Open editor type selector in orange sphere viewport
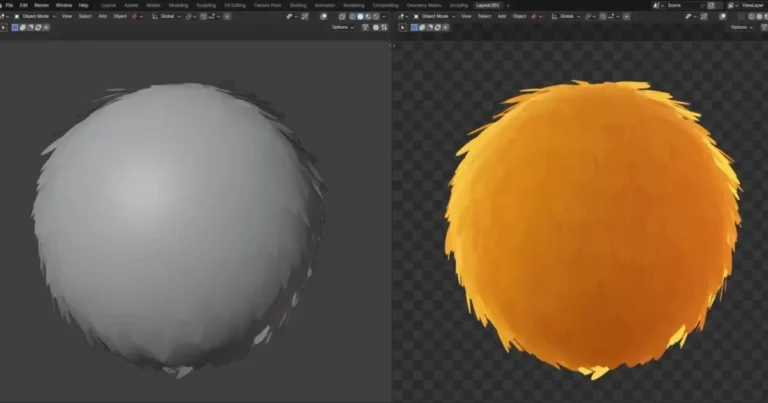 [x=403, y=16]
